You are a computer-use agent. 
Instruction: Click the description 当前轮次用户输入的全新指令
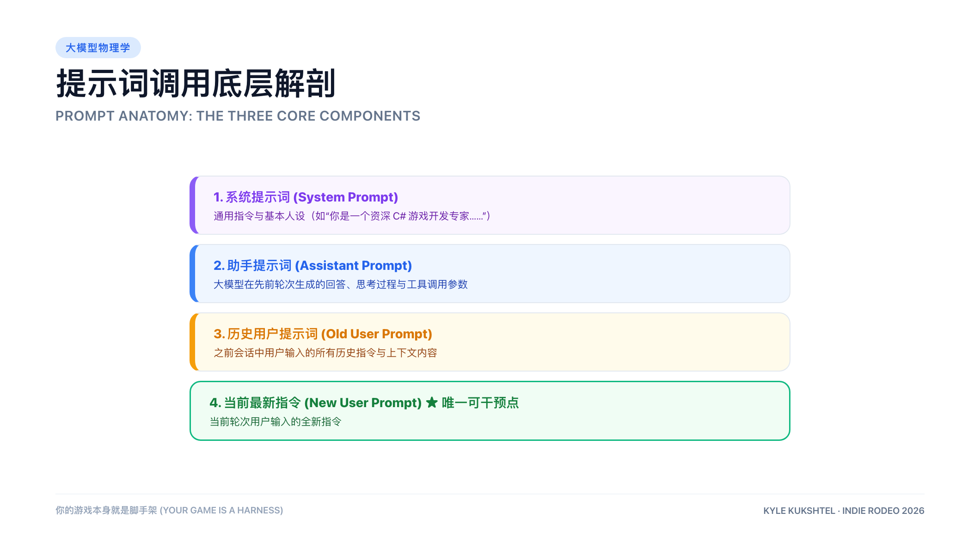[x=276, y=422]
